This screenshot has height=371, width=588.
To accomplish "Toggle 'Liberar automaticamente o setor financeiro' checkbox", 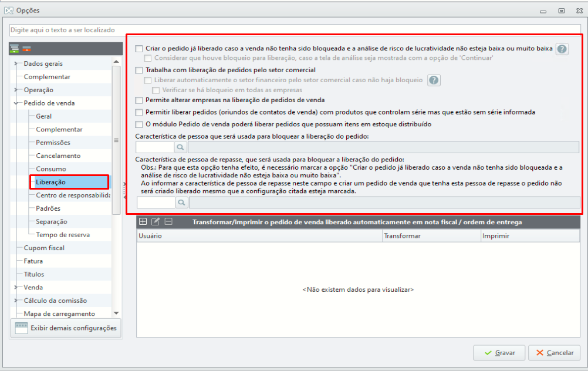I will (148, 80).
